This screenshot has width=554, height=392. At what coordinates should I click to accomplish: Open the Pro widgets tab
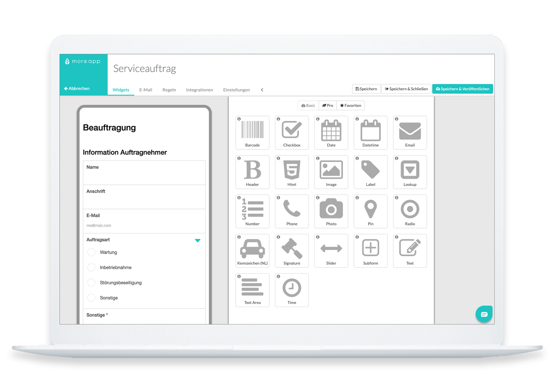pyautogui.click(x=329, y=105)
